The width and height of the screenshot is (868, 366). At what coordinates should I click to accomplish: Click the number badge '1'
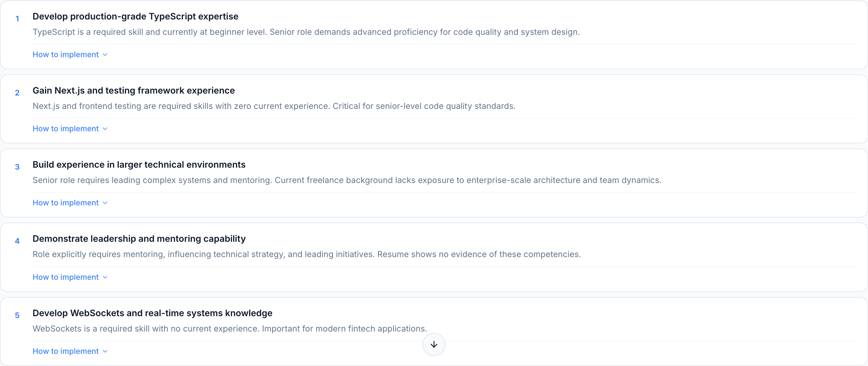(x=17, y=19)
